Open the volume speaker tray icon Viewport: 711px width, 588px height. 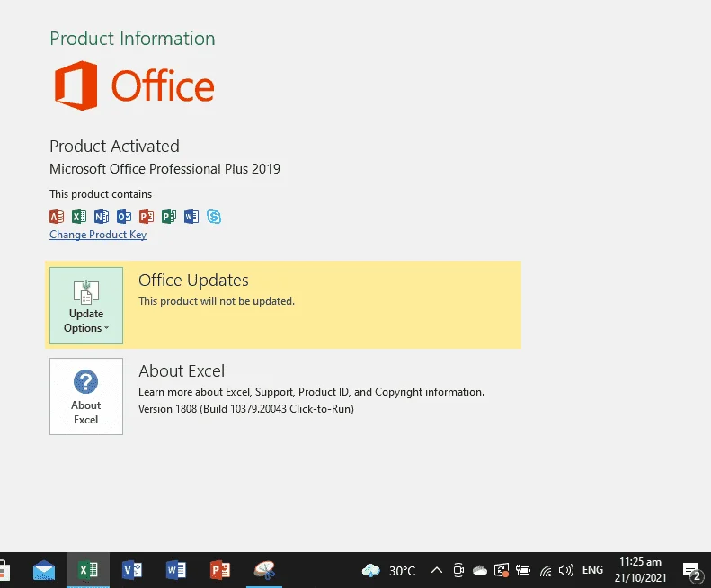click(566, 570)
